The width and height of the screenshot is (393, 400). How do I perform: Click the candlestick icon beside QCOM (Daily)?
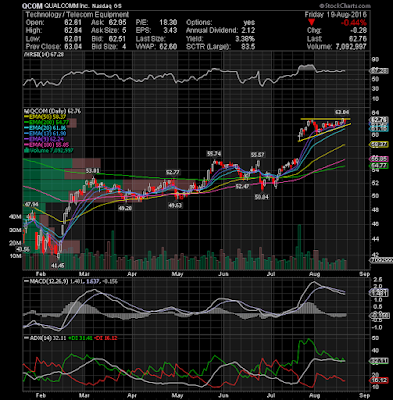(x=24, y=111)
